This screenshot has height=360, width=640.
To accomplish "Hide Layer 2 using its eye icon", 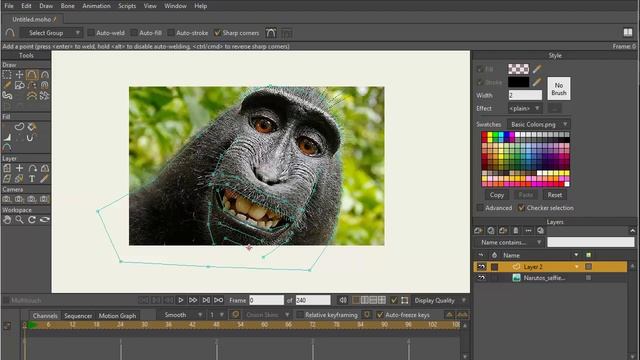I will [x=482, y=267].
